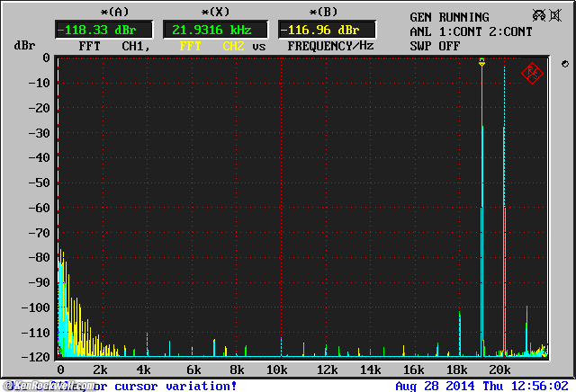
Task: Click the Rohde & Schwarz red diamond logo
Action: [531, 74]
